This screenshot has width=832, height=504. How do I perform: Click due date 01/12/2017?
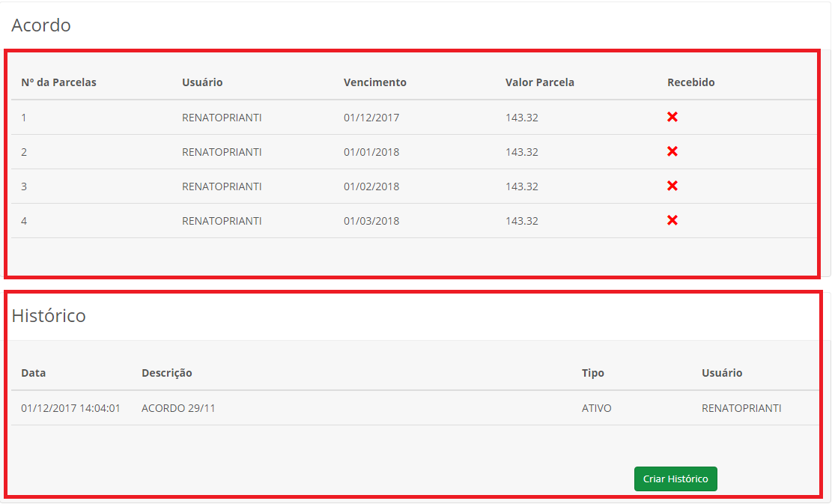(371, 118)
